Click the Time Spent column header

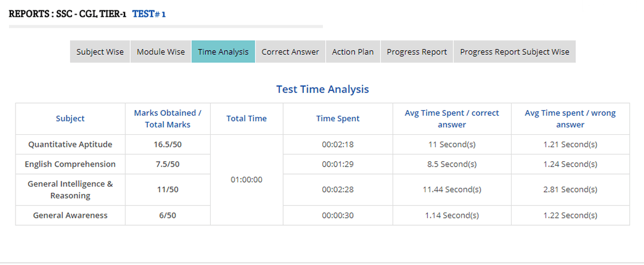coord(338,119)
